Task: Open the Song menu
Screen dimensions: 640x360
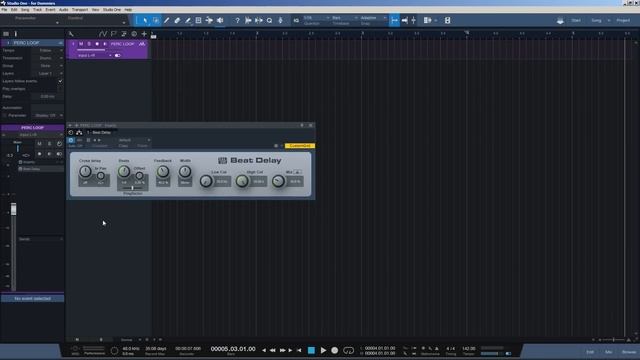Action: pyautogui.click(x=25, y=9)
